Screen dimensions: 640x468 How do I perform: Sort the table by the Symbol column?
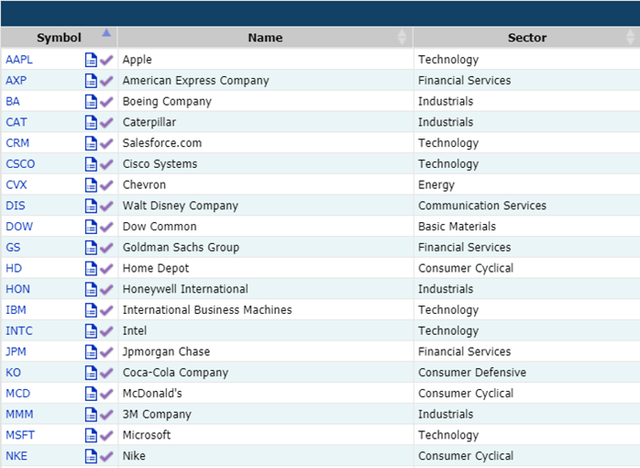coord(59,38)
